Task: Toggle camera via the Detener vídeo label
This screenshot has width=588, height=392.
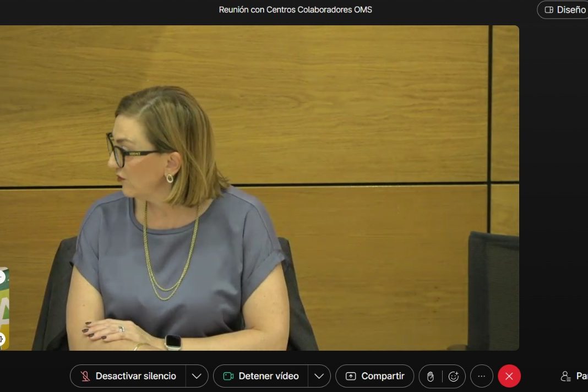Action: pyautogui.click(x=268, y=376)
